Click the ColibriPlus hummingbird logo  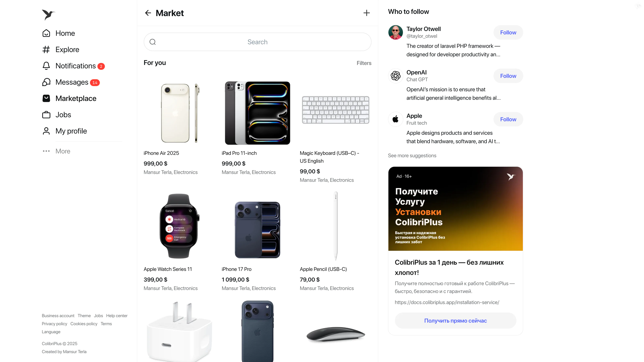pyautogui.click(x=49, y=15)
